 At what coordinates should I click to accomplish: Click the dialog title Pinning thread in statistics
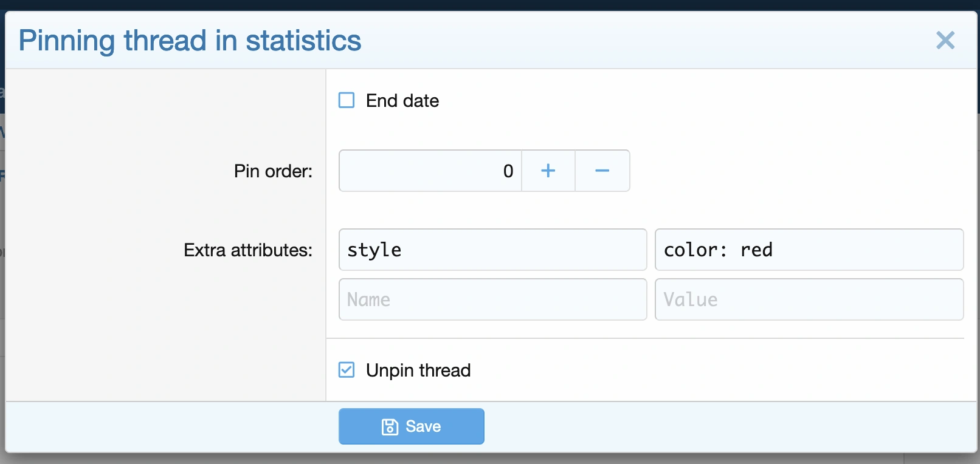(x=190, y=41)
